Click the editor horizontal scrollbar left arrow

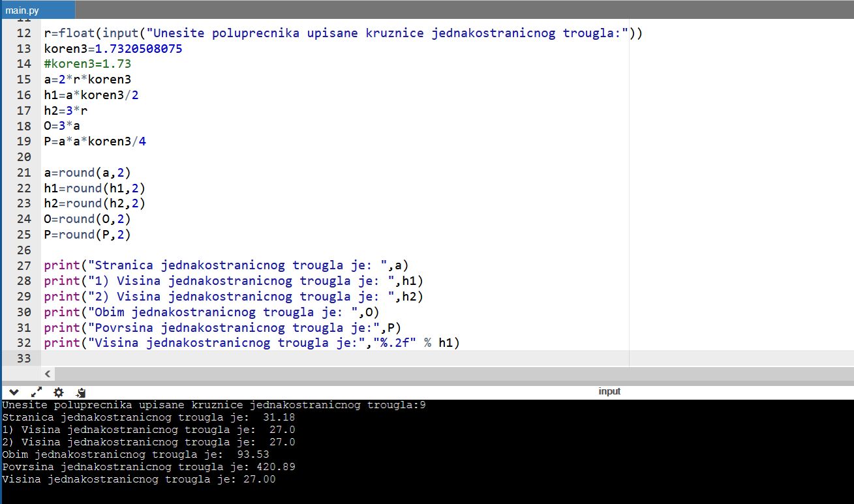click(48, 374)
